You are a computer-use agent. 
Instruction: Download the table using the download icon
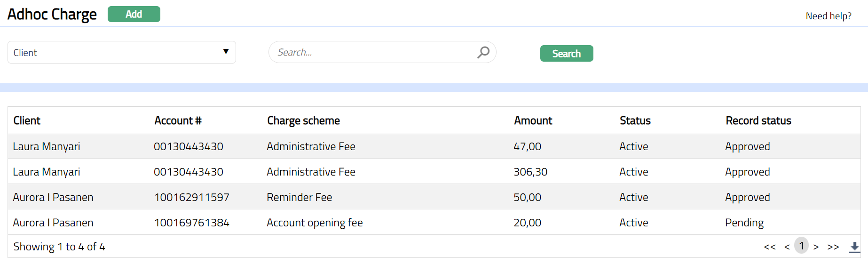point(854,247)
